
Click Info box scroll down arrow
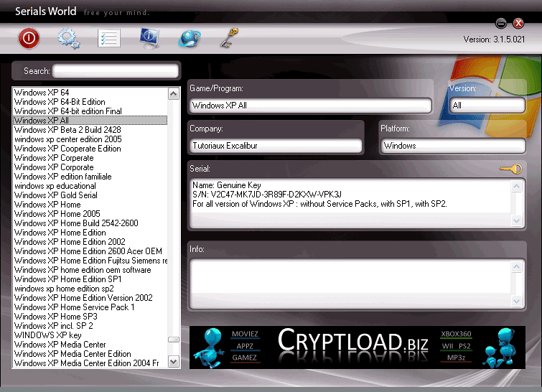pyautogui.click(x=516, y=301)
